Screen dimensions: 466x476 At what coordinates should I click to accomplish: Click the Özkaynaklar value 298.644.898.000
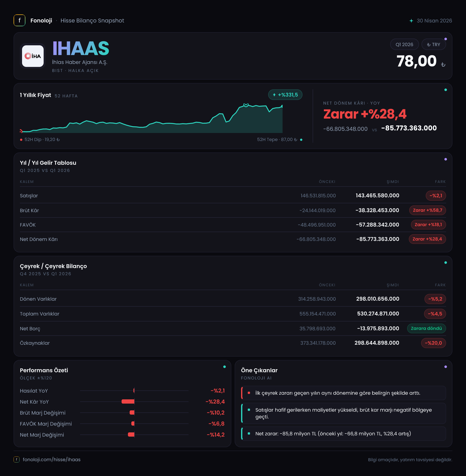click(377, 343)
